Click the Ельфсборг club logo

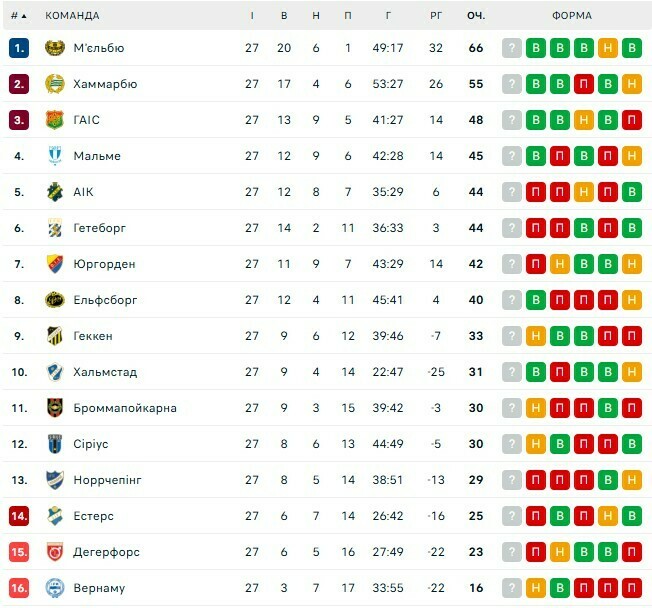pyautogui.click(x=55, y=300)
